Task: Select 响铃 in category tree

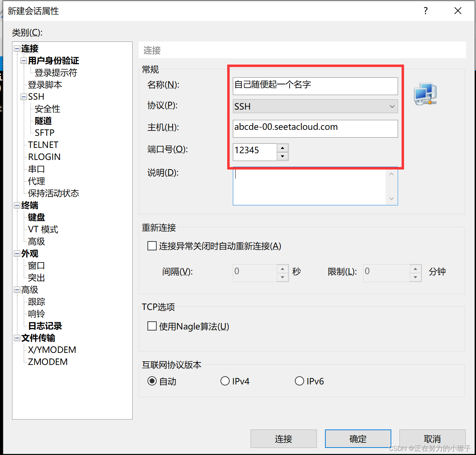Action: pyautogui.click(x=37, y=314)
